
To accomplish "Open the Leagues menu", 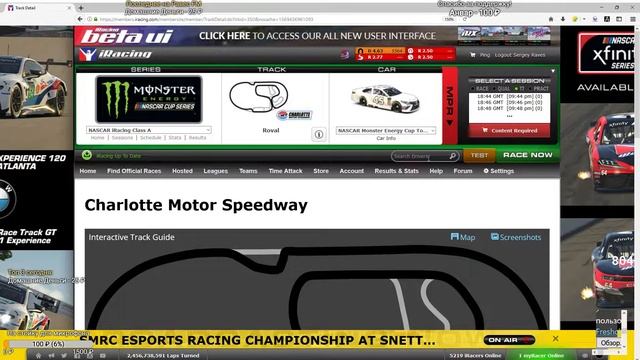I will point(216,171).
